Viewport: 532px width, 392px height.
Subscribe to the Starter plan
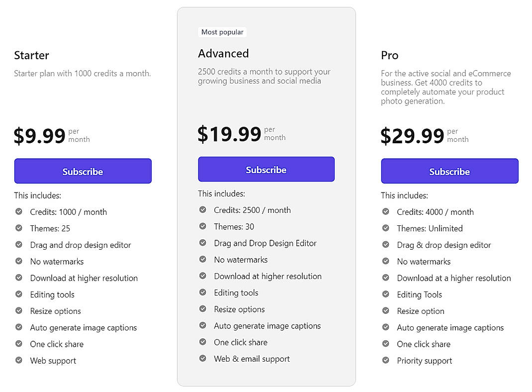tap(83, 171)
